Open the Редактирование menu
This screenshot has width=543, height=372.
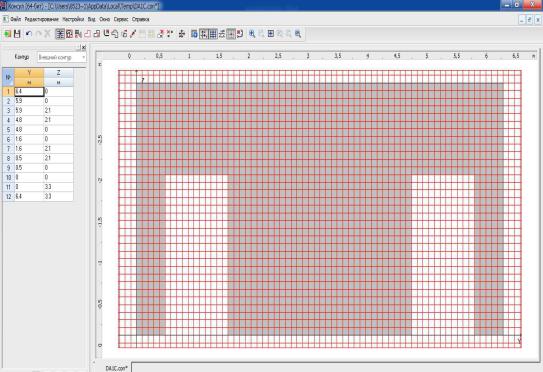[x=42, y=19]
